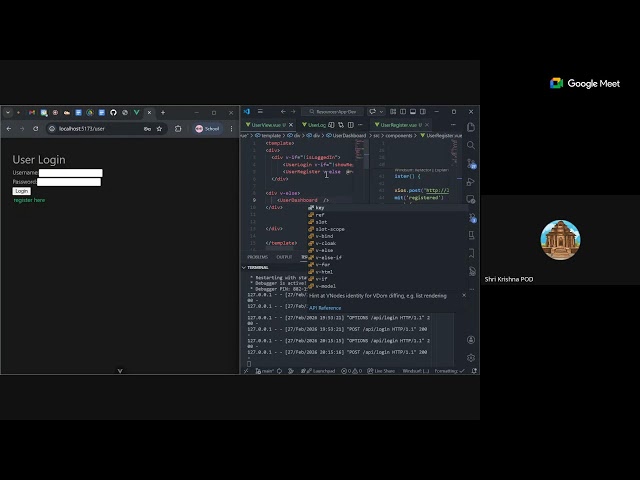Screen dimensions: 640x480
Task: Open a new Chrome tab
Action: pyautogui.click(x=163, y=113)
